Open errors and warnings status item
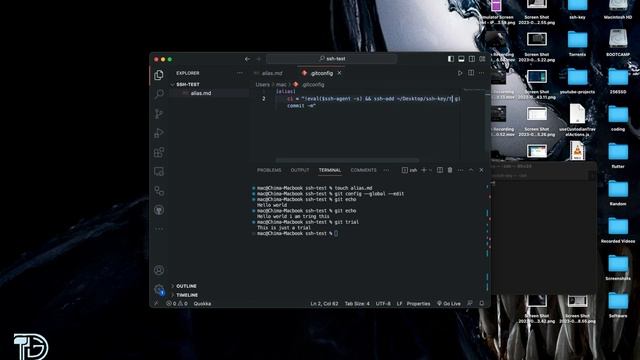Screen dimensions: 640x360 pos(177,304)
